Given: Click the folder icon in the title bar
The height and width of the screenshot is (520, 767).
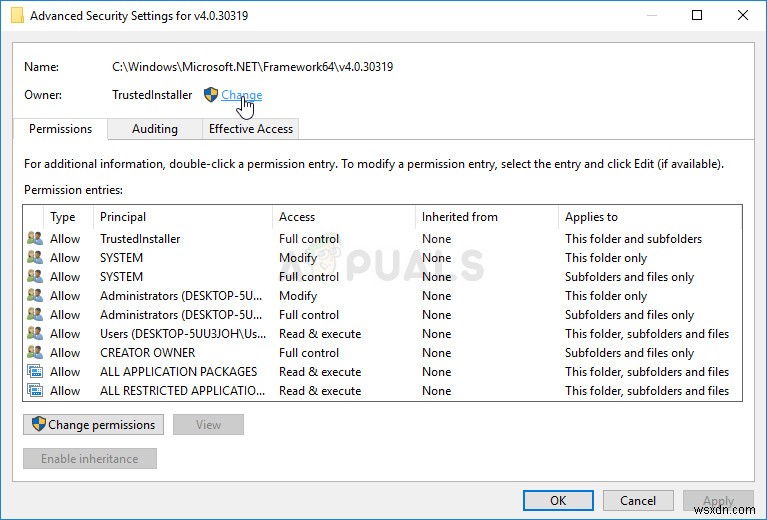Looking at the screenshot, I should (16, 15).
